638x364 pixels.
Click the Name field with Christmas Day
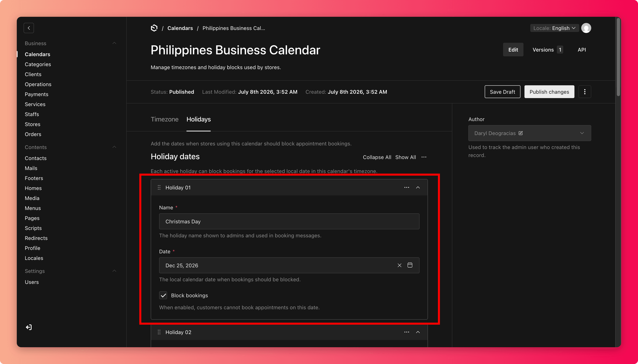(289, 221)
